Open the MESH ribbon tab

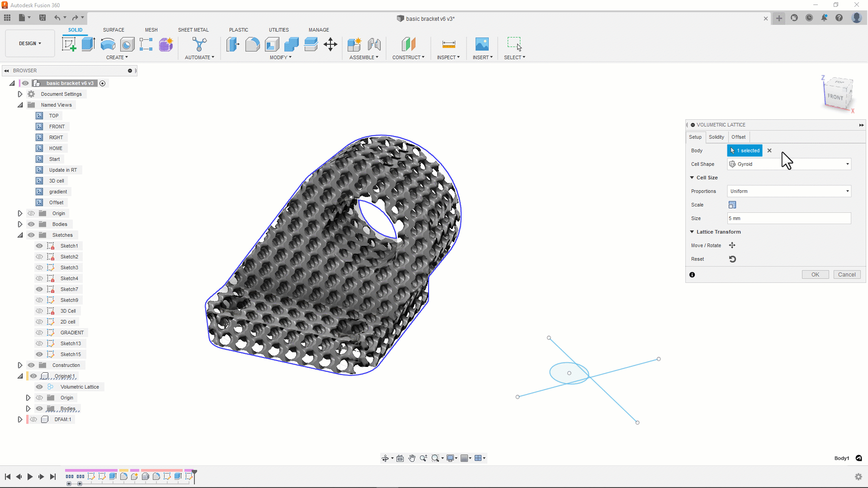[x=151, y=30]
